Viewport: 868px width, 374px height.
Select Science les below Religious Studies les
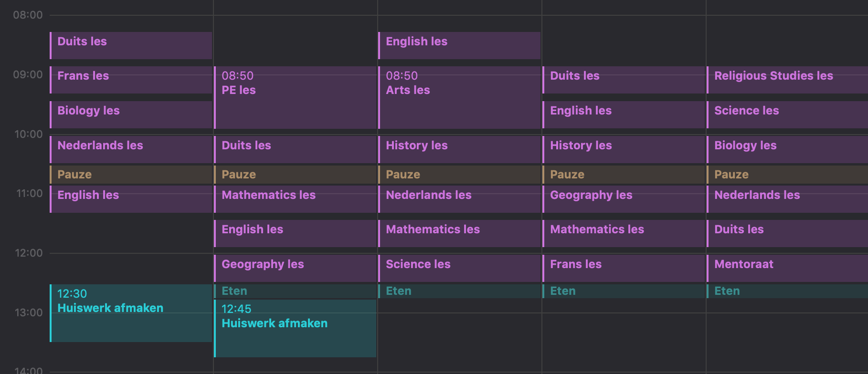tap(787, 114)
